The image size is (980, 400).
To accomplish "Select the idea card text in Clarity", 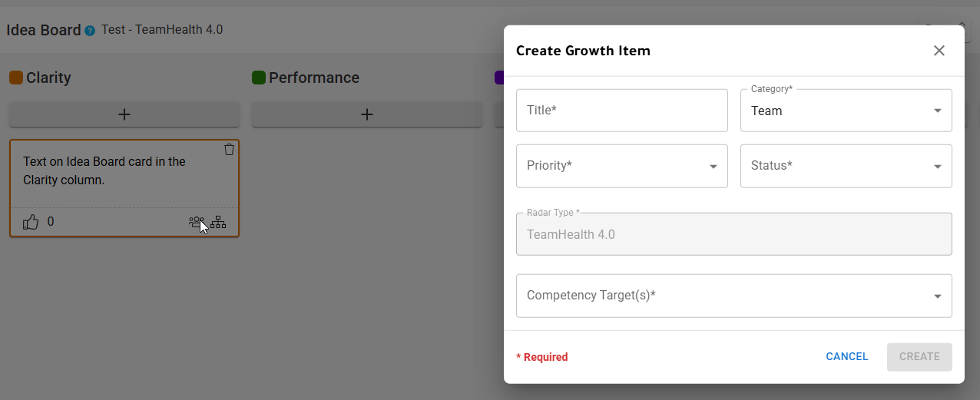I will [104, 171].
